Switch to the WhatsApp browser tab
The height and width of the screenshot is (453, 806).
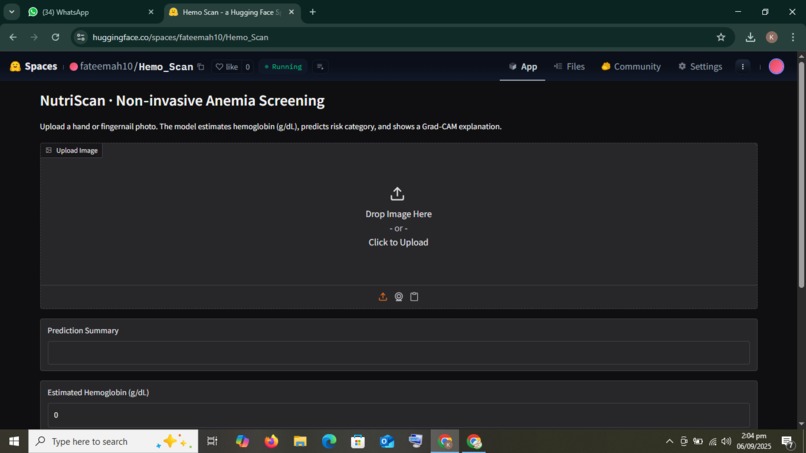click(90, 12)
